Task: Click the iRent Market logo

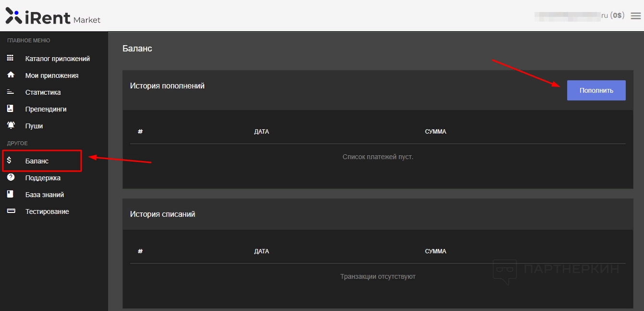Action: point(53,17)
